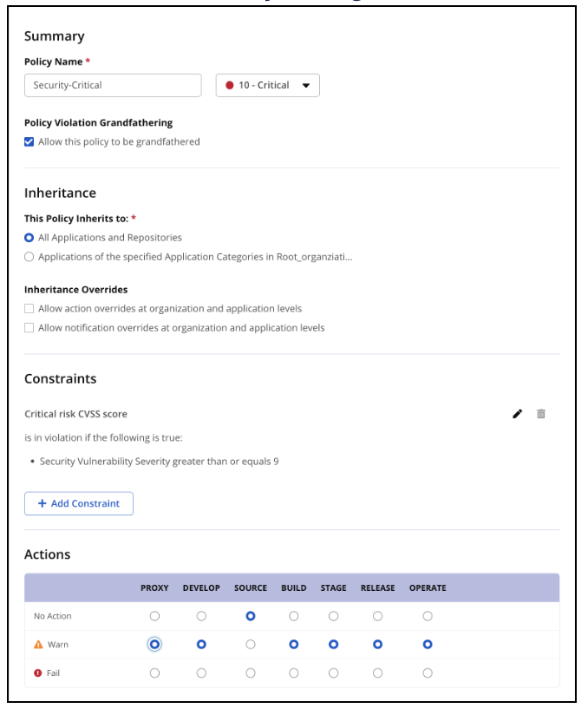Uncheck Allow this policy to be grandfathered
This screenshot has height=715, width=588.
click(29, 141)
